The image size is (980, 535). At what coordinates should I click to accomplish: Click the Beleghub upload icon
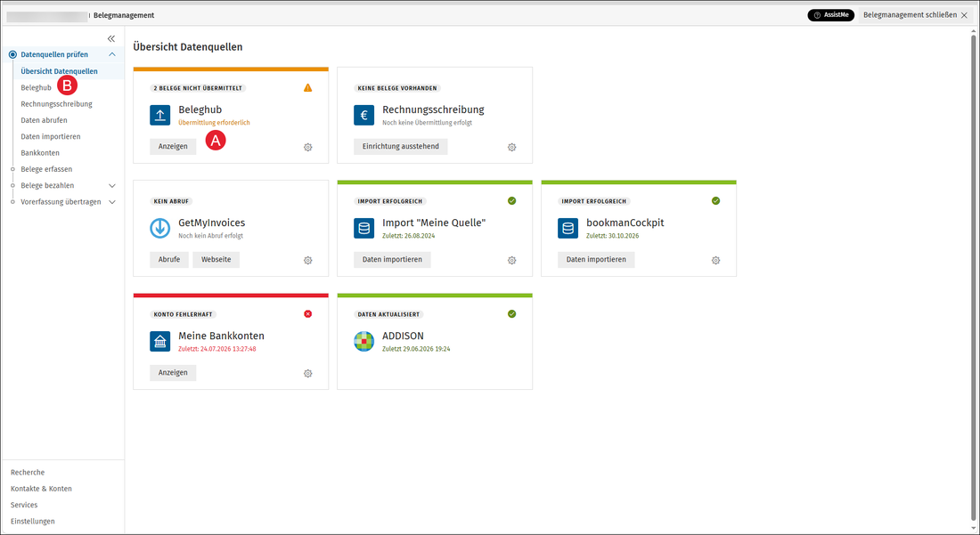tap(160, 115)
